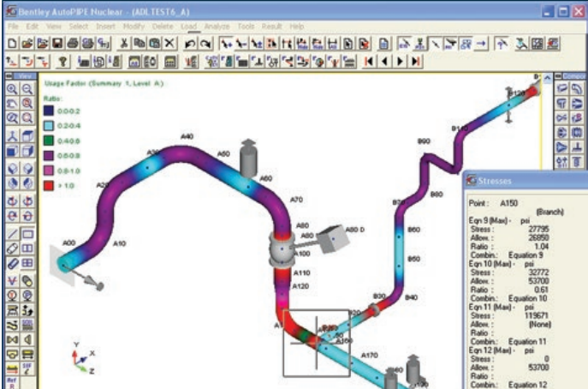Open the Tools menu

(246, 27)
